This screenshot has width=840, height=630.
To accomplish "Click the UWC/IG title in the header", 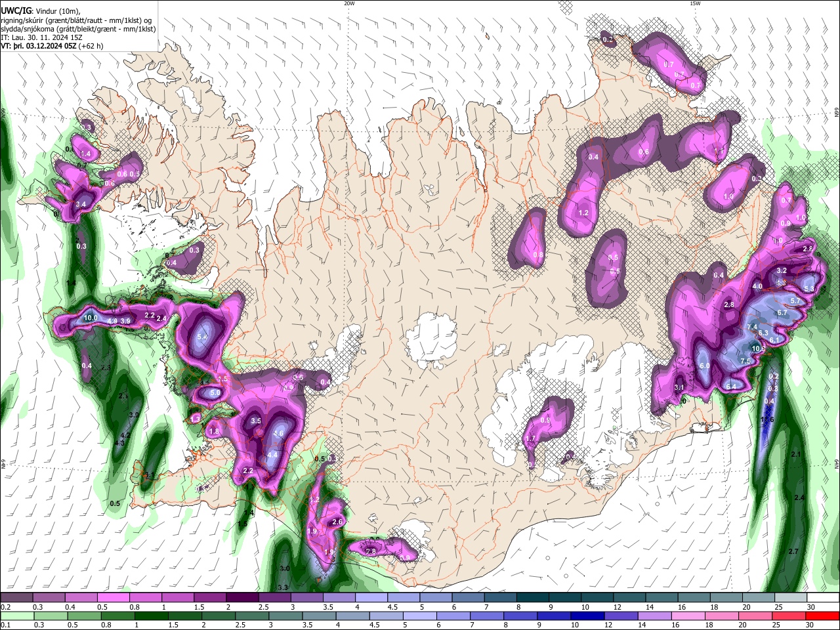I will pyautogui.click(x=16, y=11).
